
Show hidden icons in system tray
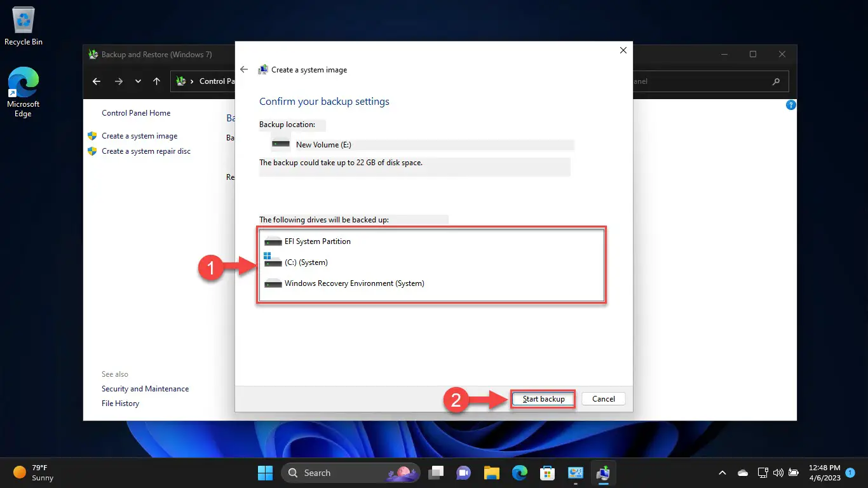click(x=722, y=473)
